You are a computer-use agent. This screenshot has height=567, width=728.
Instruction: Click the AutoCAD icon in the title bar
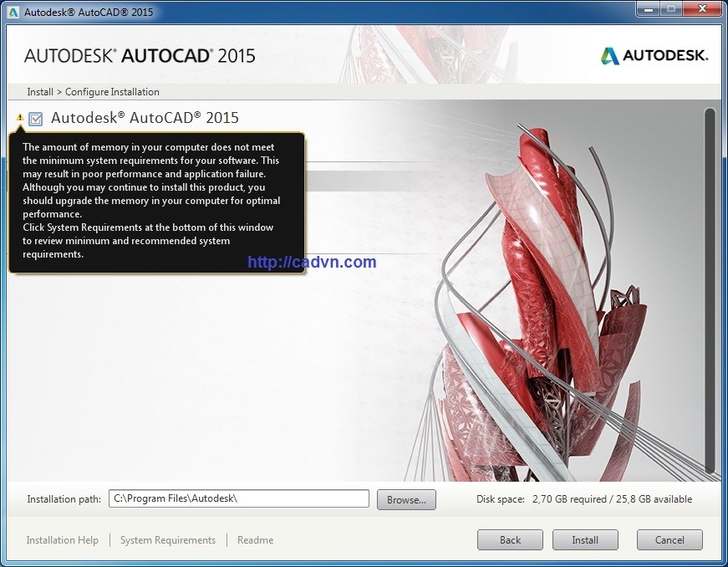(x=13, y=12)
